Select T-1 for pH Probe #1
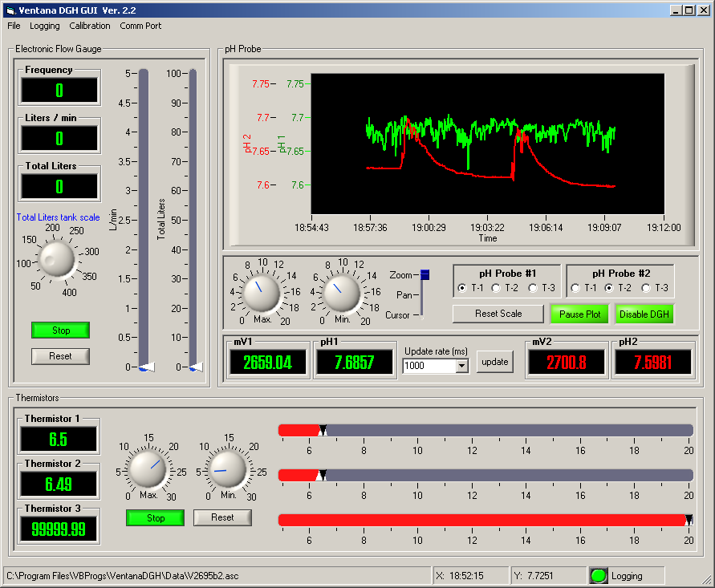 coord(462,288)
